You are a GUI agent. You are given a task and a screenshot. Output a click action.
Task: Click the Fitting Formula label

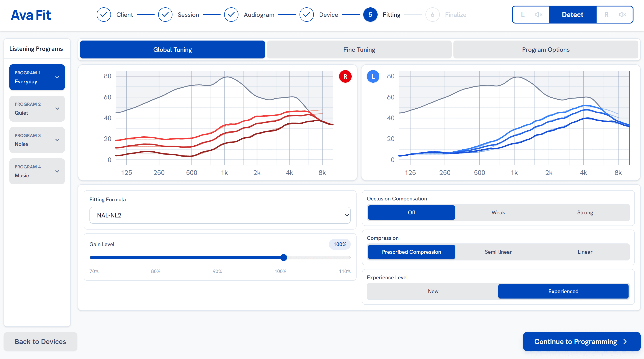[x=108, y=200]
